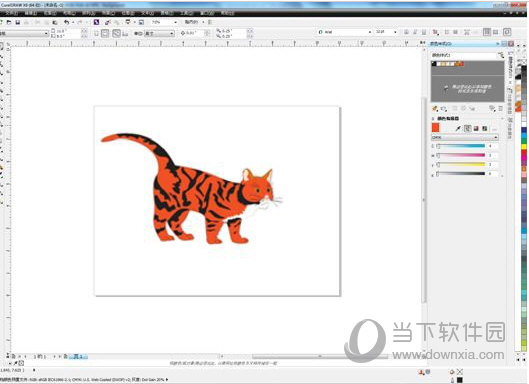Click the black K slider track

(x=461, y=173)
